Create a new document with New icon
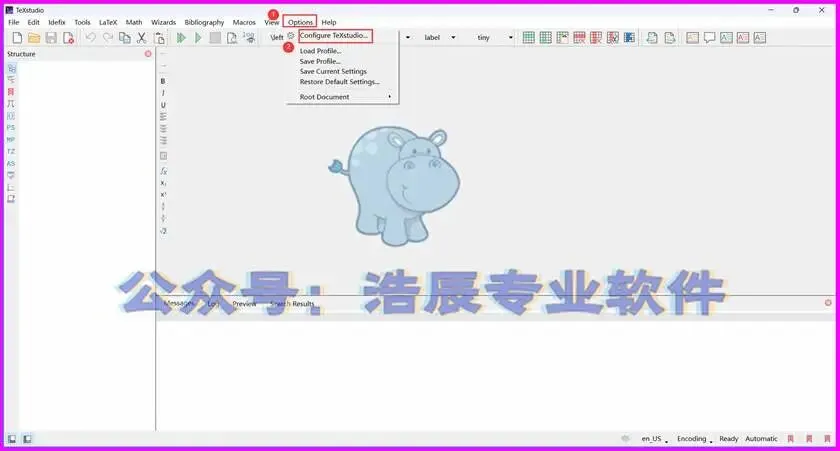This screenshot has width=840, height=451. (x=17, y=37)
